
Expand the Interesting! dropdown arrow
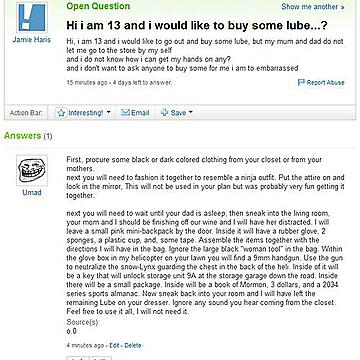click(108, 112)
